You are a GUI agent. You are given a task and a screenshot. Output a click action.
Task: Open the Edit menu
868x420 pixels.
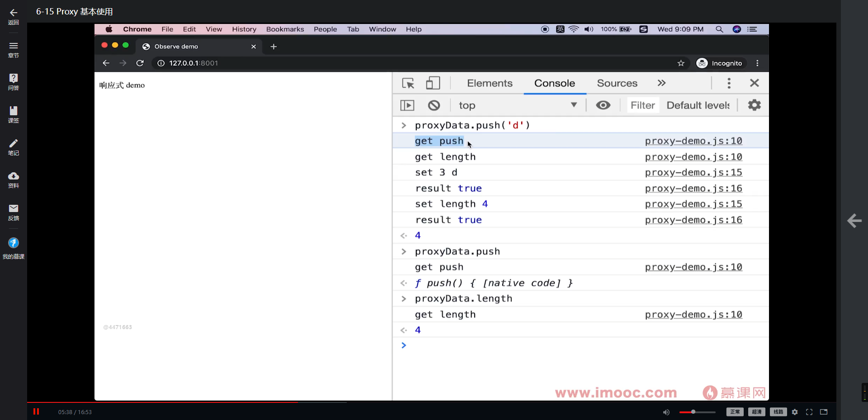189,29
